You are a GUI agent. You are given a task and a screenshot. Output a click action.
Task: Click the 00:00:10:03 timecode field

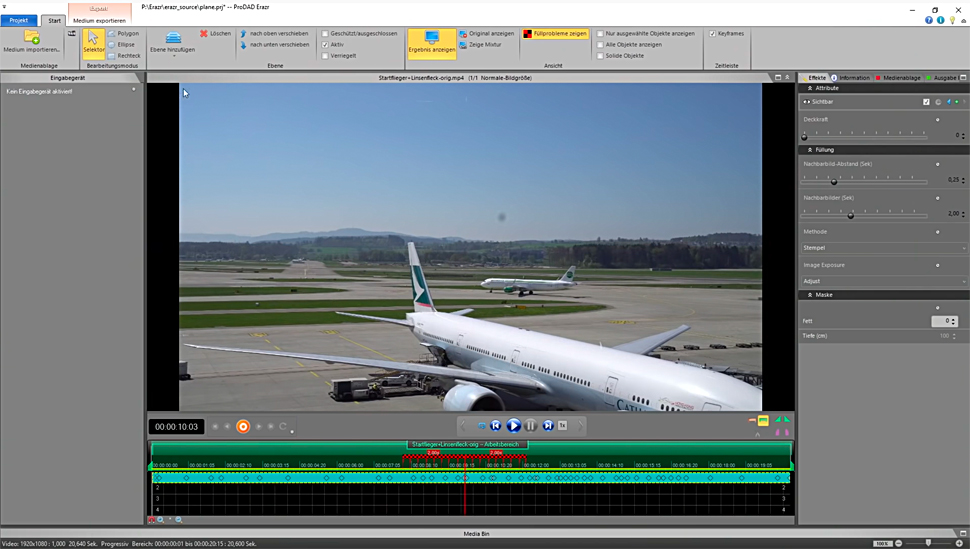(176, 426)
